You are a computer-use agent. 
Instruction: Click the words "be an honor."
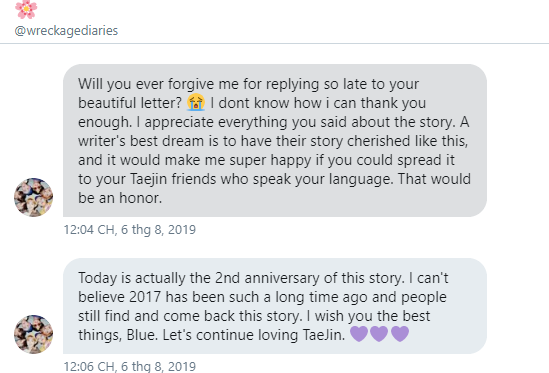pyautogui.click(x=120, y=198)
